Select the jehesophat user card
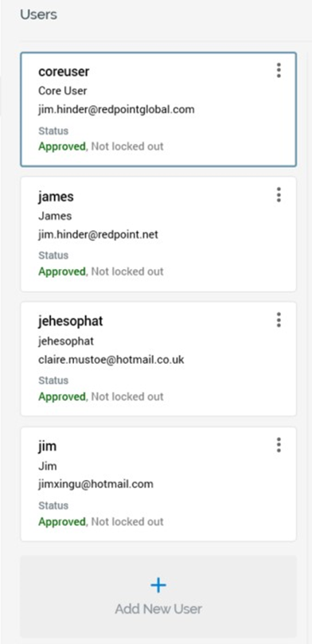 click(x=158, y=359)
